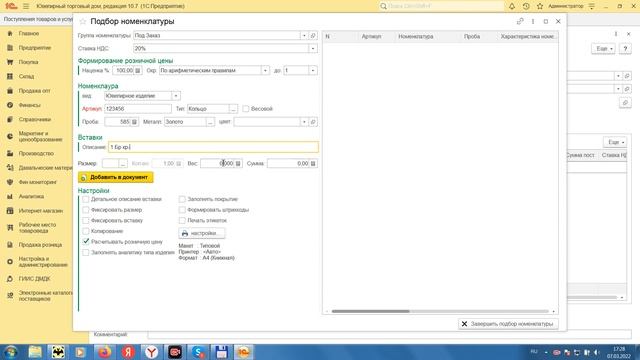Expand Вид номенклатуры dropdown arrow
640x360 pixels.
coord(176,96)
